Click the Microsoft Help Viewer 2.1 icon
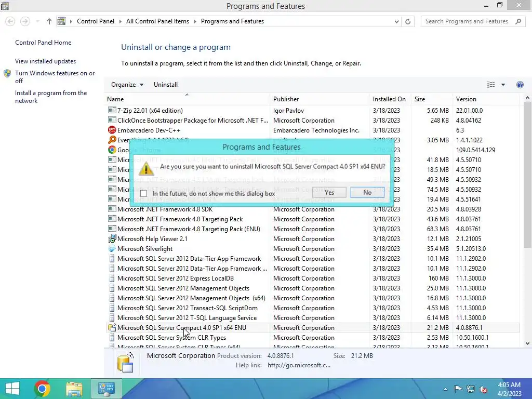 pos(112,238)
